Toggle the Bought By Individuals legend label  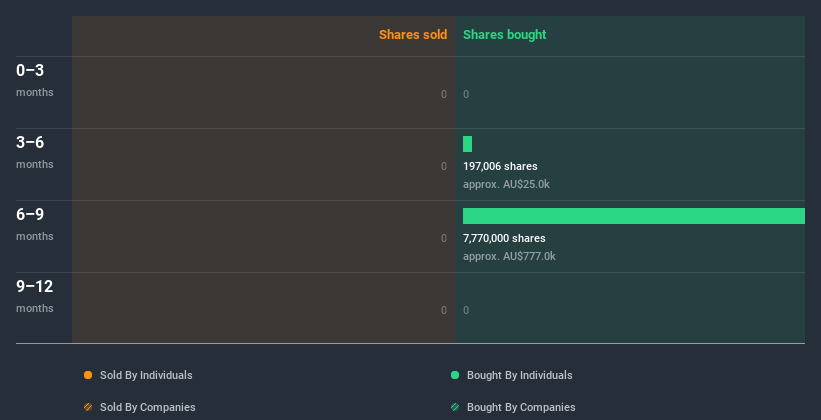click(519, 375)
